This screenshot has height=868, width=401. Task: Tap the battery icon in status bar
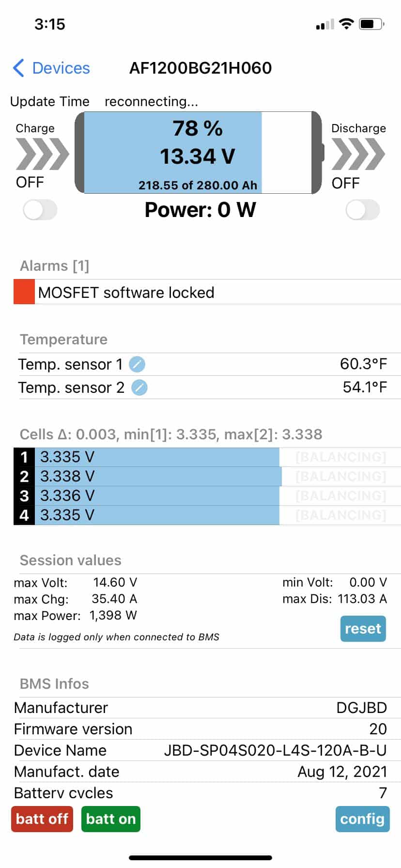coord(371,24)
